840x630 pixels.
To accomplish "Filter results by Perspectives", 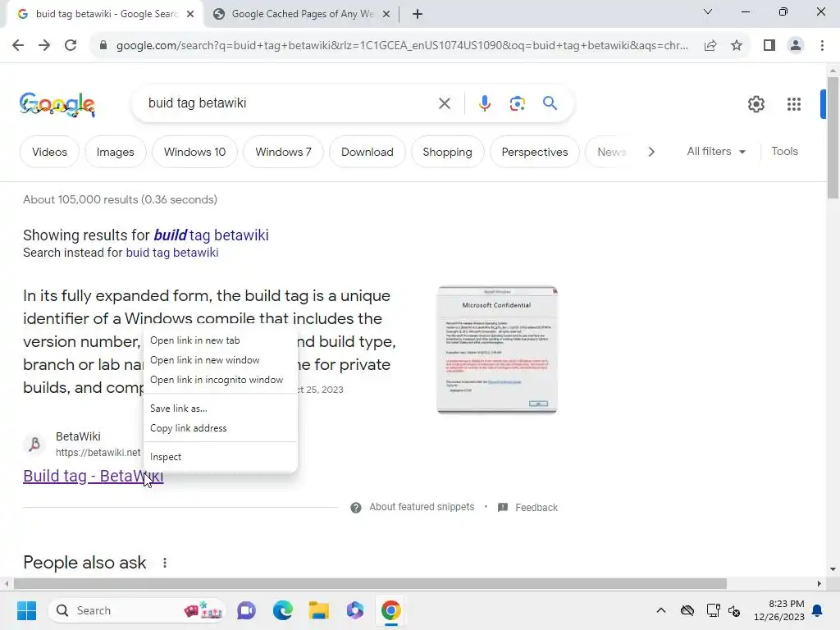I will pyautogui.click(x=535, y=152).
